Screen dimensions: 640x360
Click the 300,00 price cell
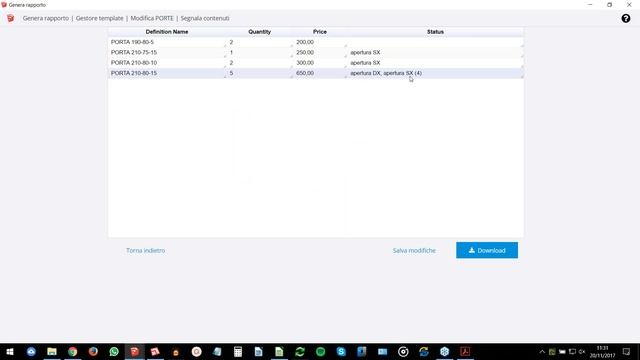coord(320,62)
